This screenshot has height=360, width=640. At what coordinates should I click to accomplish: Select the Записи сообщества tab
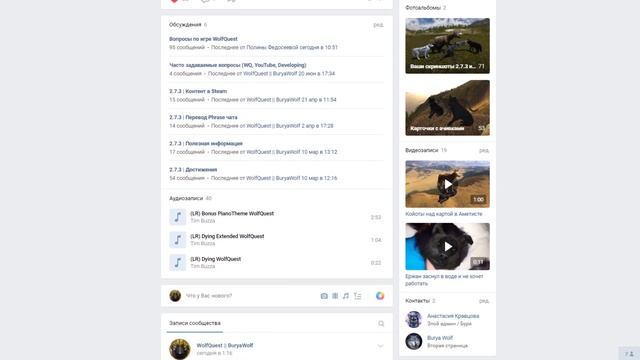(195, 323)
